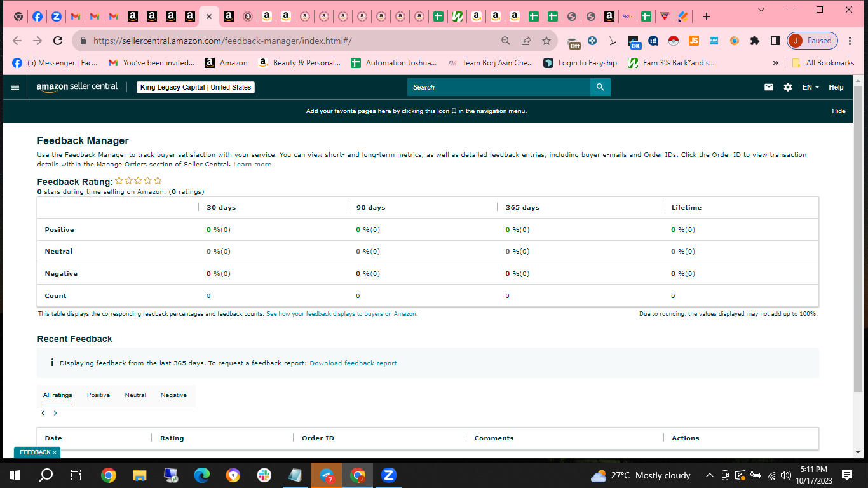This screenshot has height=488, width=868.
Task: Switch to the Neutral ratings tab
Action: tap(135, 395)
